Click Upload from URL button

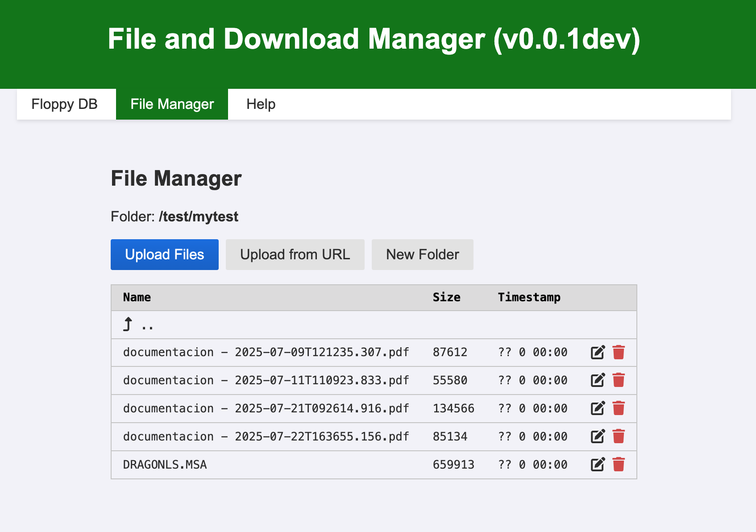pos(295,254)
